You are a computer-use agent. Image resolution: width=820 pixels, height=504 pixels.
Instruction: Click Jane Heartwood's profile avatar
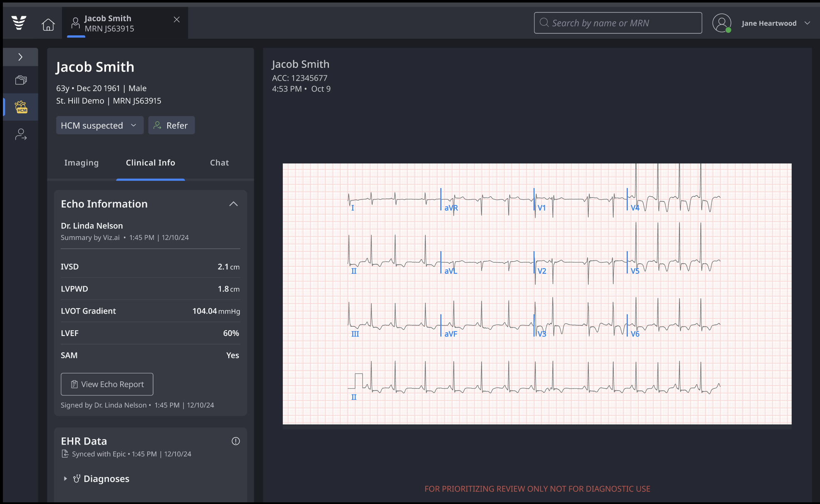coord(721,23)
